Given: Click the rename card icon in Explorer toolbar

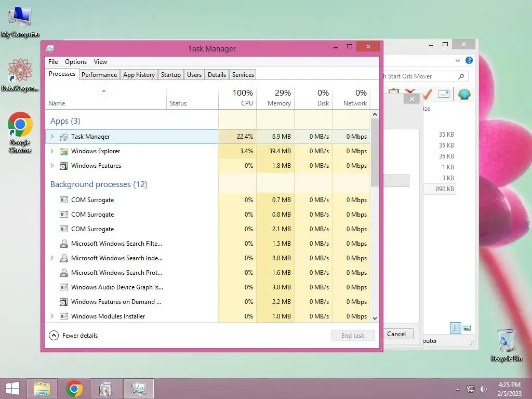Looking at the screenshot, I should click(x=444, y=94).
